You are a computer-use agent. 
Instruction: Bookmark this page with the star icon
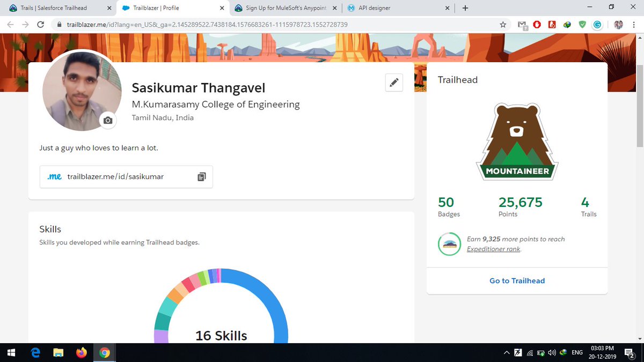point(503,25)
